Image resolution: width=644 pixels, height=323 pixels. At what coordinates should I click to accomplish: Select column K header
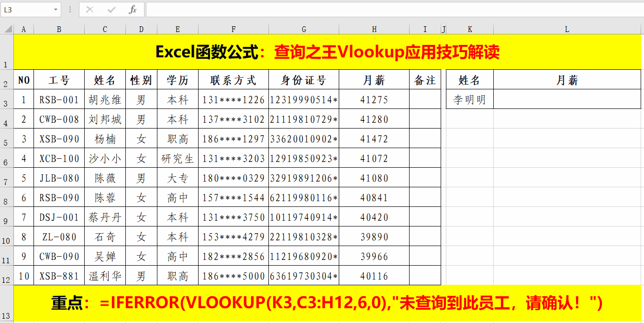[470, 29]
